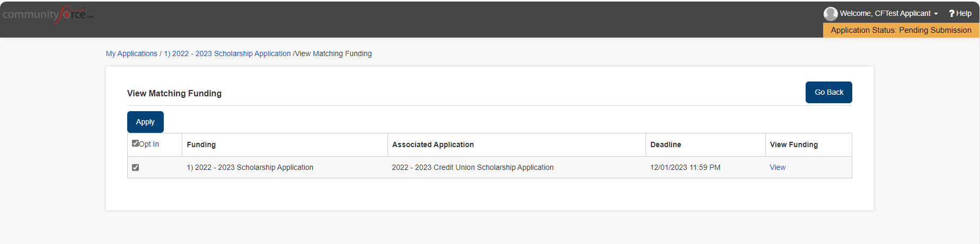The width and height of the screenshot is (980, 244).
Task: Click the CommunityForce logo
Action: pos(48,14)
